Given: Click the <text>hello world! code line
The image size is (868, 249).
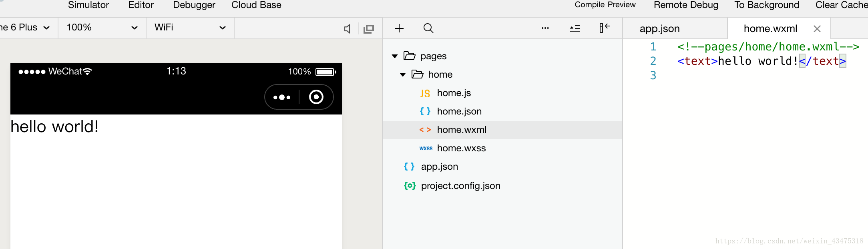Looking at the screenshot, I should [762, 61].
